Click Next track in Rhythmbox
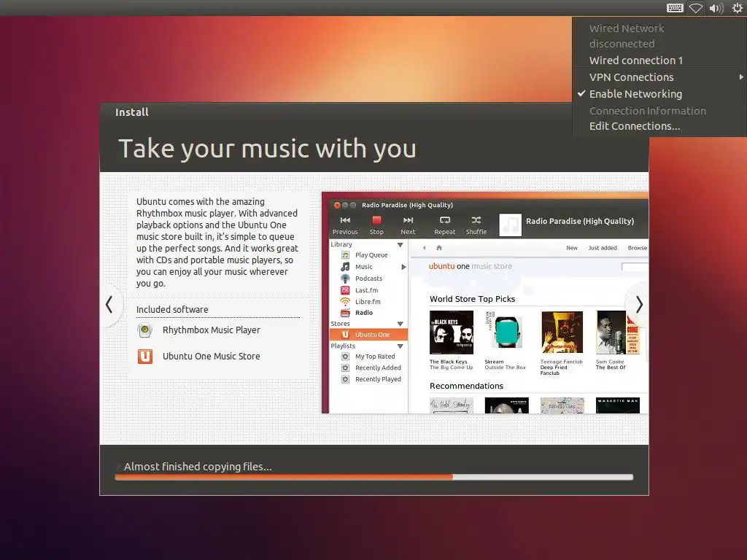 (x=408, y=225)
